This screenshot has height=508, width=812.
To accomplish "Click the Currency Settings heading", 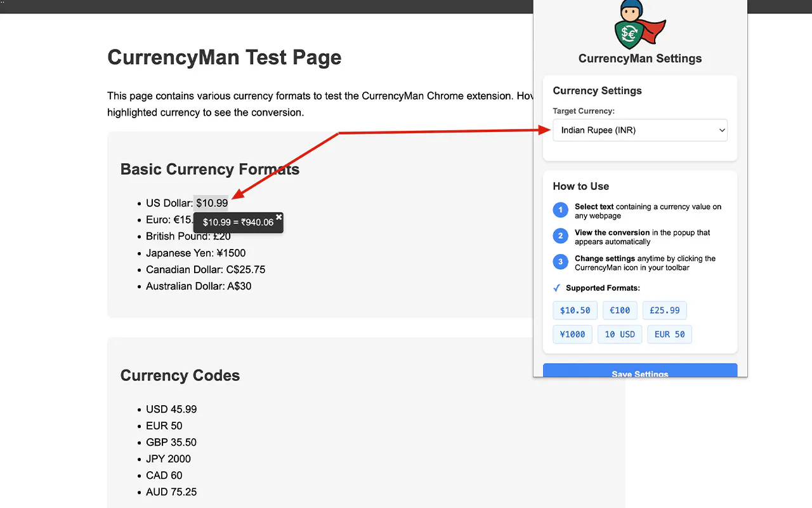I will [597, 90].
